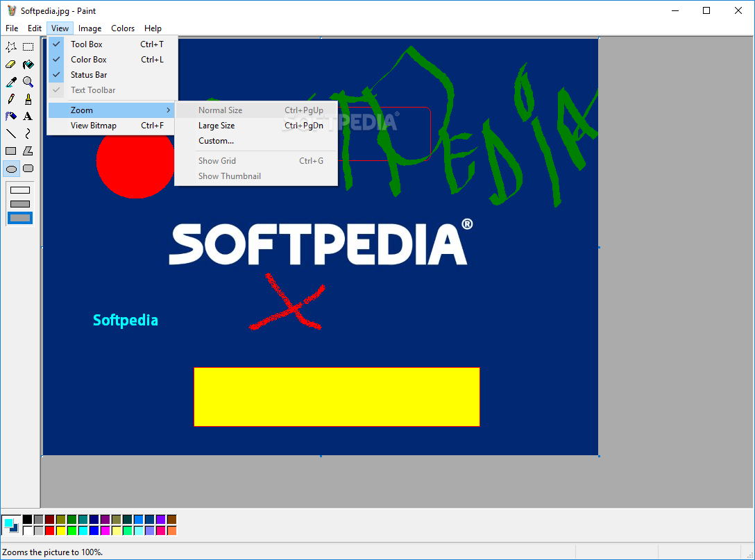Activate the Magnifier tool
Image resolution: width=755 pixels, height=560 pixels.
click(28, 81)
